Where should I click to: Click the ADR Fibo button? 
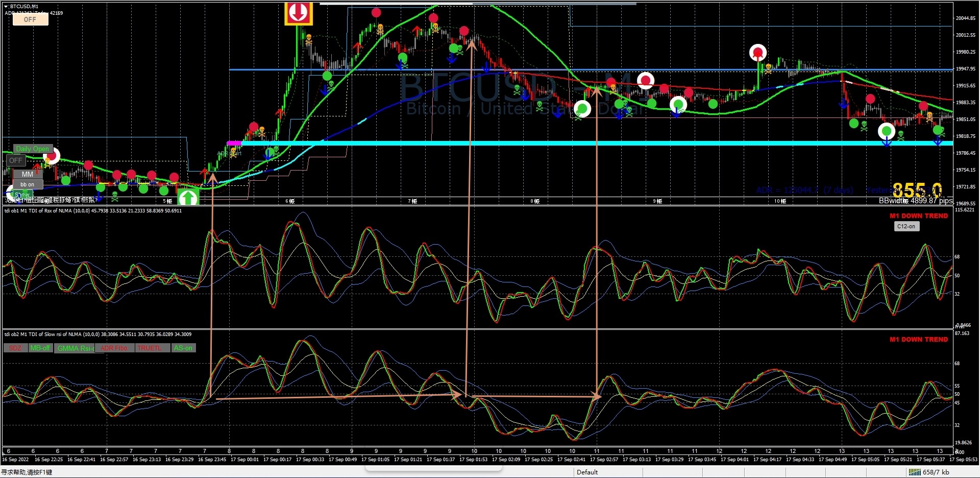coord(114,348)
